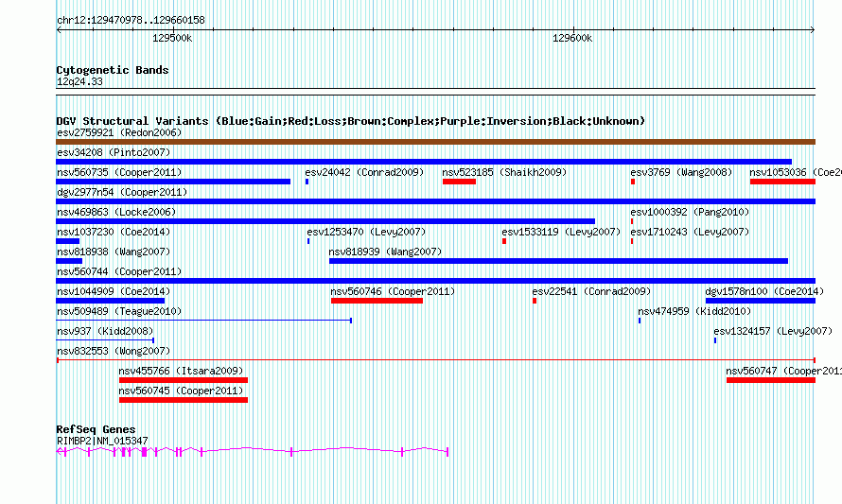842x504 pixels.
Task: Select esv3769 (Wang2008) label
Action: pos(681,172)
